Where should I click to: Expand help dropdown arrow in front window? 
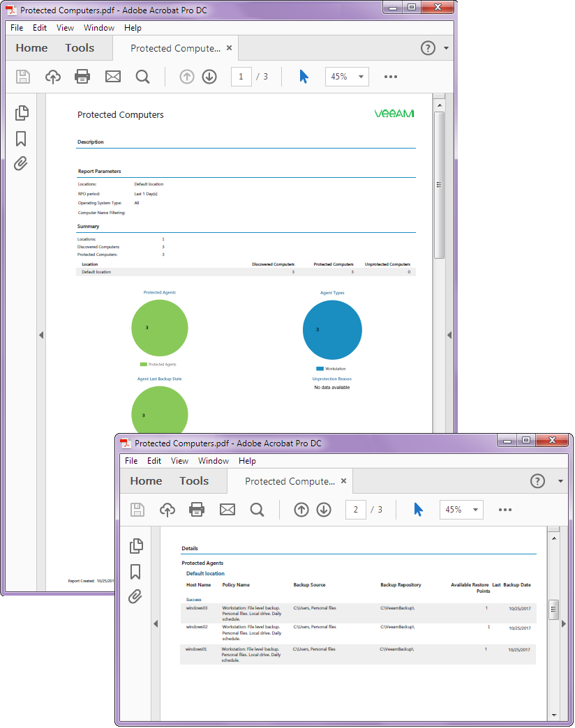[560, 481]
